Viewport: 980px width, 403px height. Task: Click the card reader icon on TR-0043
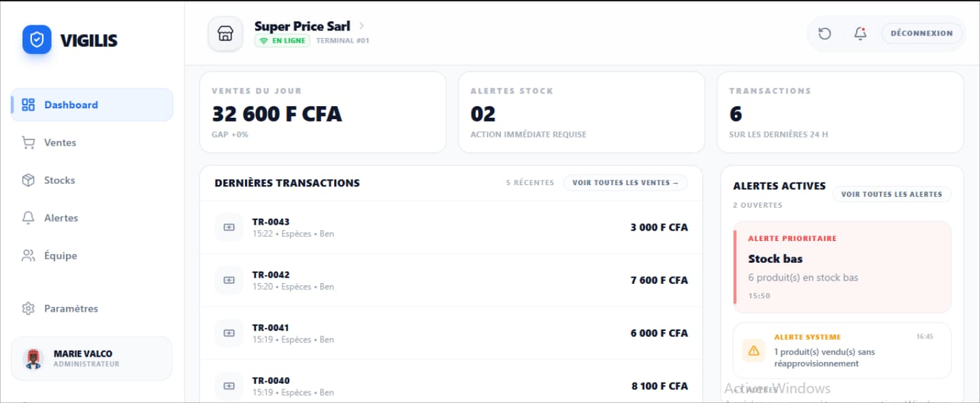coord(229,227)
